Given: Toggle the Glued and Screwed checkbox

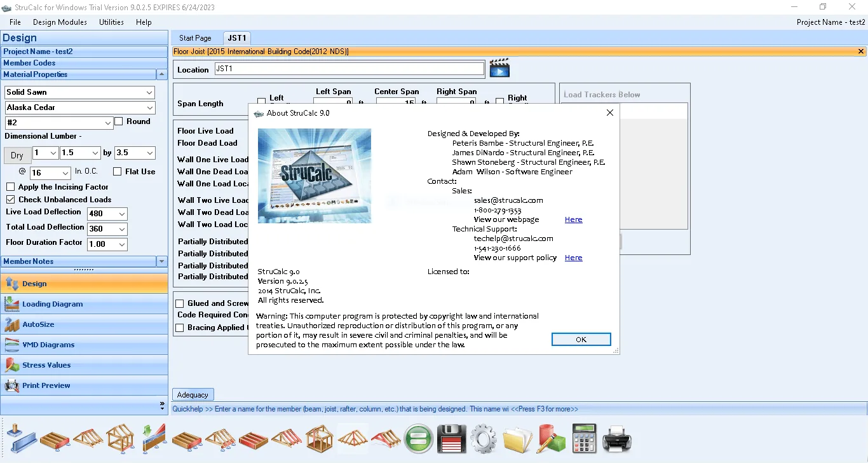Looking at the screenshot, I should pyautogui.click(x=180, y=303).
